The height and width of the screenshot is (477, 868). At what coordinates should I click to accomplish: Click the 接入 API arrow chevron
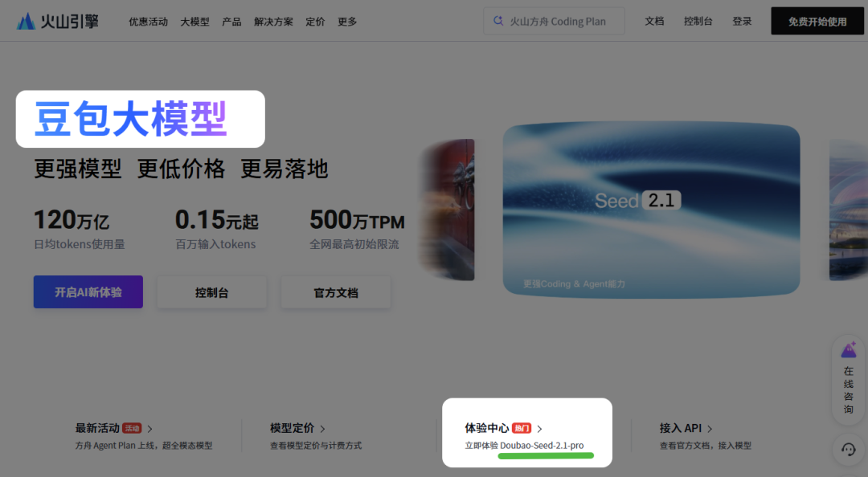pyautogui.click(x=710, y=429)
